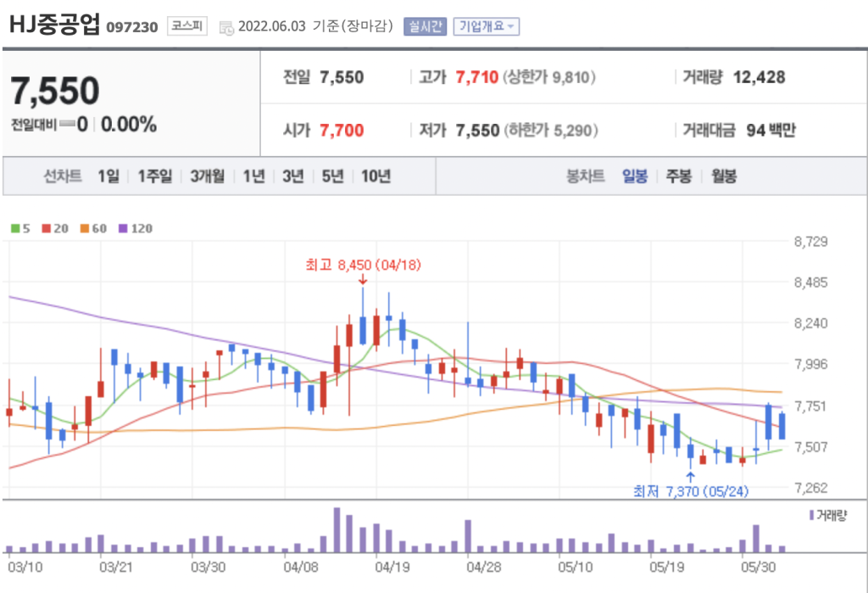Viewport: 868px width, 593px height.
Task: Switch to 월봉 monthly candle chart
Action: coord(724,176)
